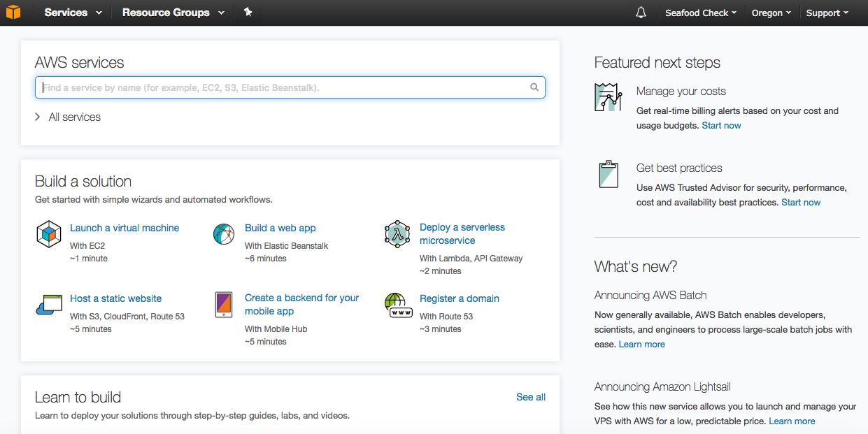Click the best practices clipboard icon

pos(609,174)
